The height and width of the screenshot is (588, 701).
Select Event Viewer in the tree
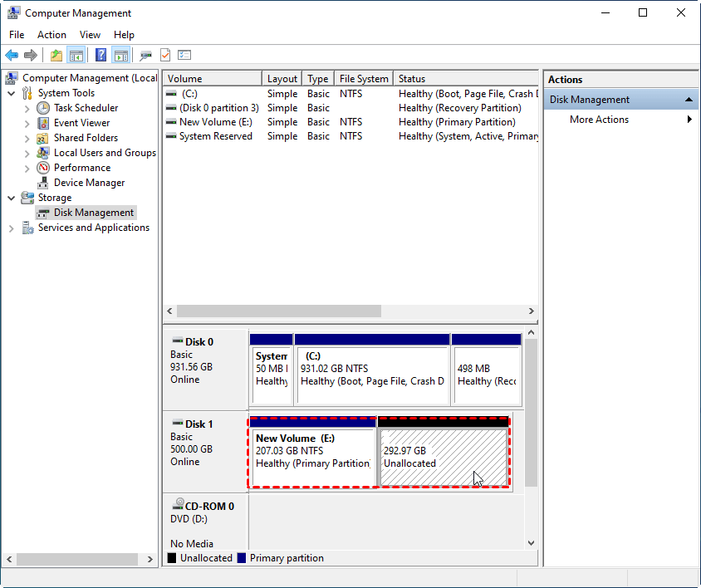[82, 123]
